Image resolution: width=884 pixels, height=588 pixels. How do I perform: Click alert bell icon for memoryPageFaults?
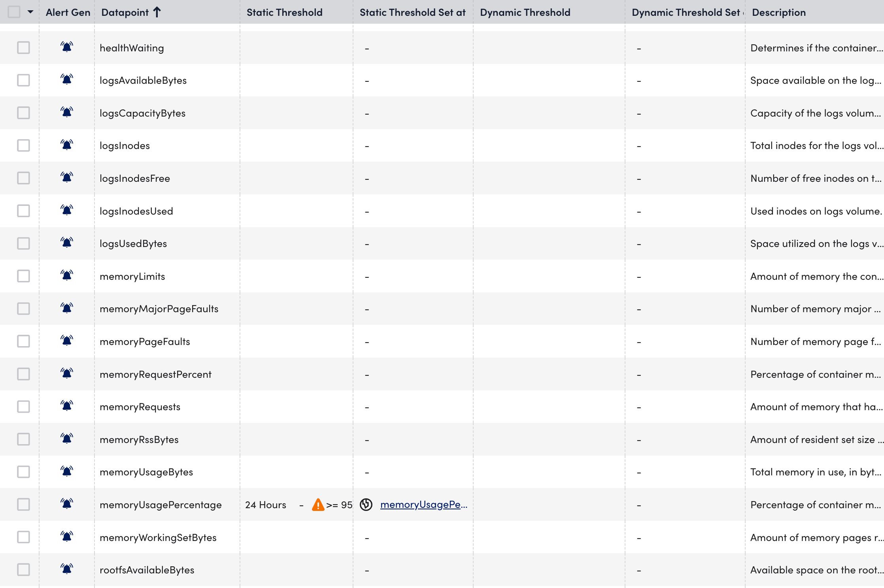tap(67, 341)
